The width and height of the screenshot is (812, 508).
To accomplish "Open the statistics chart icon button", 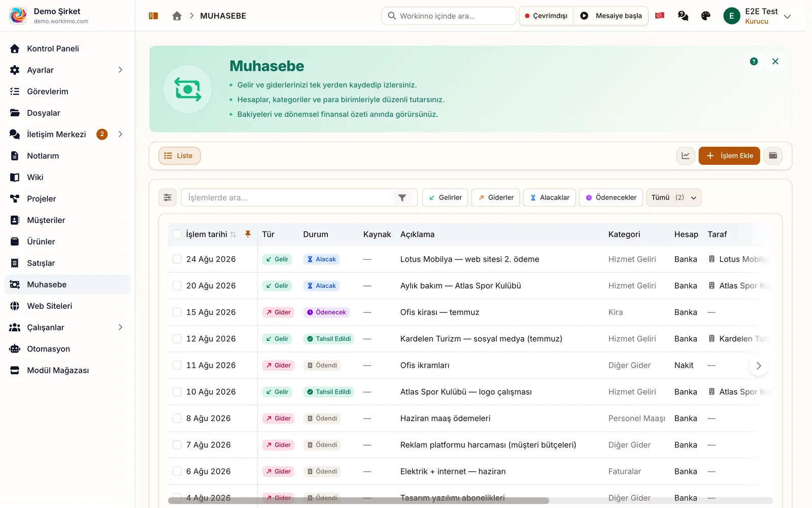I will [686, 156].
